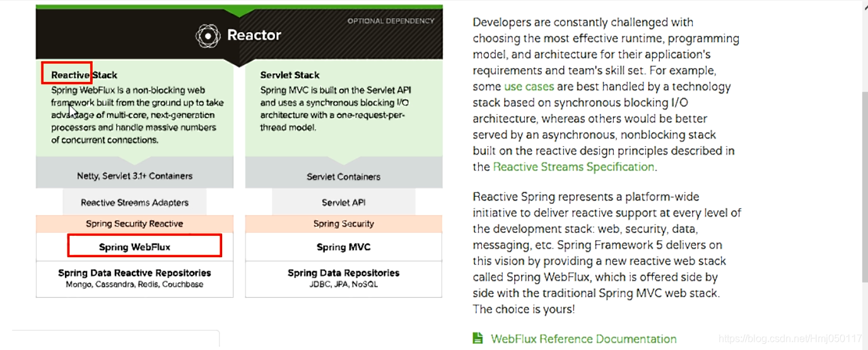Click the Servlet API block
The width and height of the screenshot is (868, 350).
(343, 202)
